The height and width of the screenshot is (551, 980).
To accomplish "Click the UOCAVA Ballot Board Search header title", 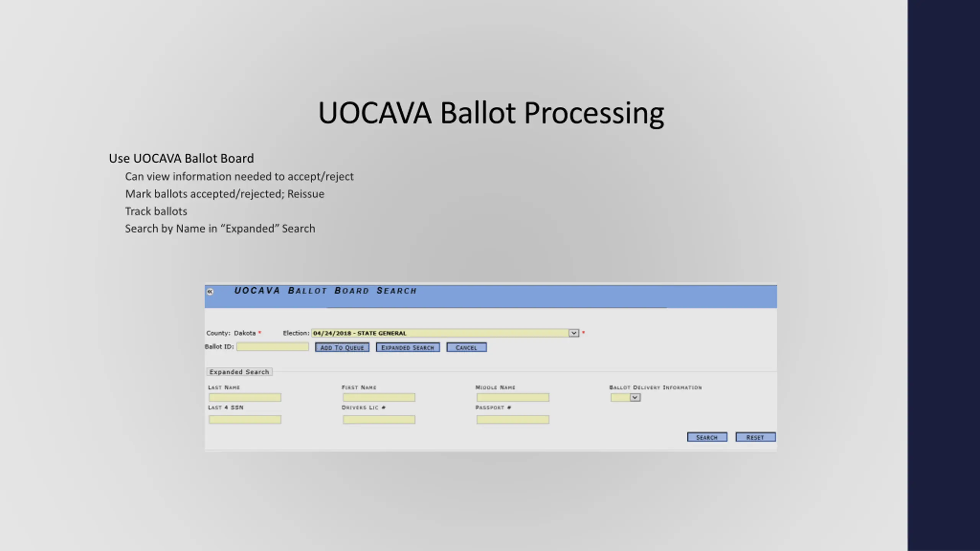I will coord(325,291).
